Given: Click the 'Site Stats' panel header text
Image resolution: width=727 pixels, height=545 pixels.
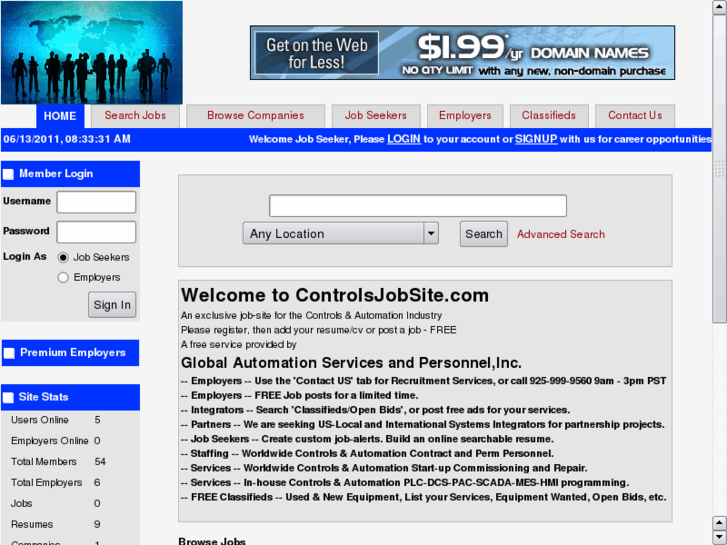Looking at the screenshot, I should pyautogui.click(x=44, y=397).
